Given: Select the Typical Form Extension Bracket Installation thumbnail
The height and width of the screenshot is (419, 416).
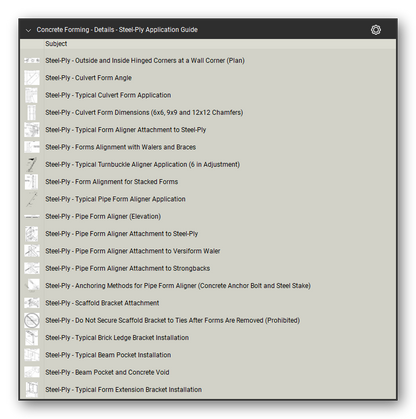Looking at the screenshot, I should [x=32, y=389].
